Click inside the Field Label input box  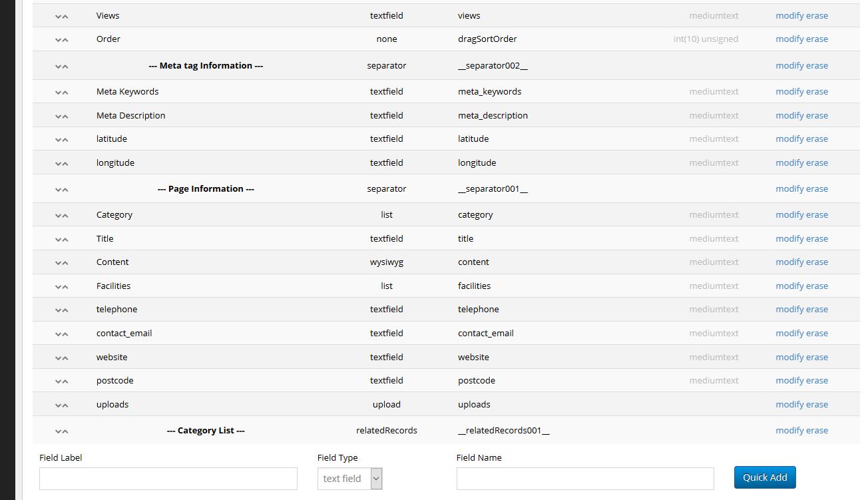(x=168, y=479)
